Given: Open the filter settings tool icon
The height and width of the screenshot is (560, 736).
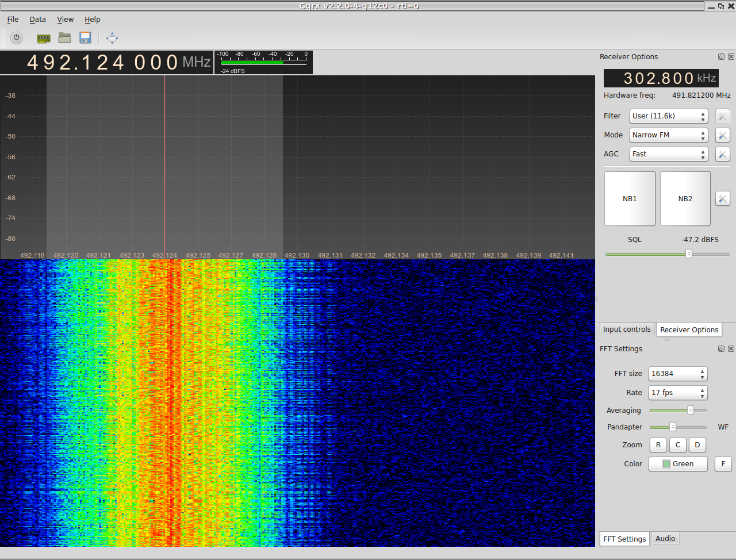Looking at the screenshot, I should (x=722, y=116).
